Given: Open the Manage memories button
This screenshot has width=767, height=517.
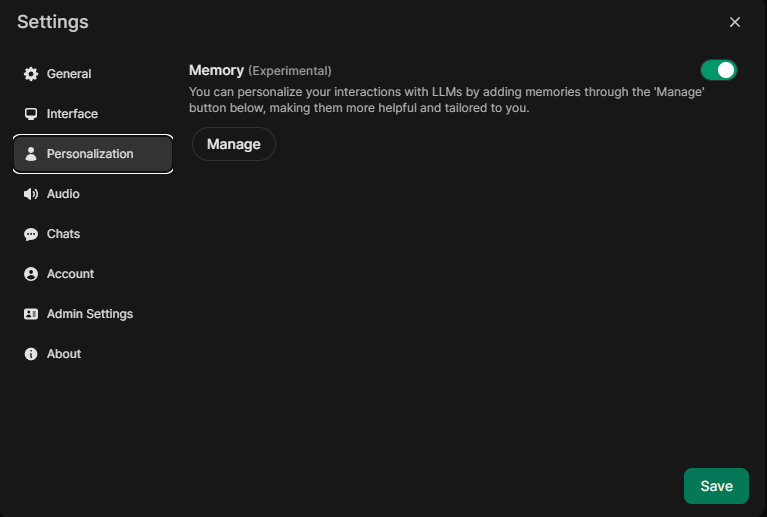Looking at the screenshot, I should 233,144.
